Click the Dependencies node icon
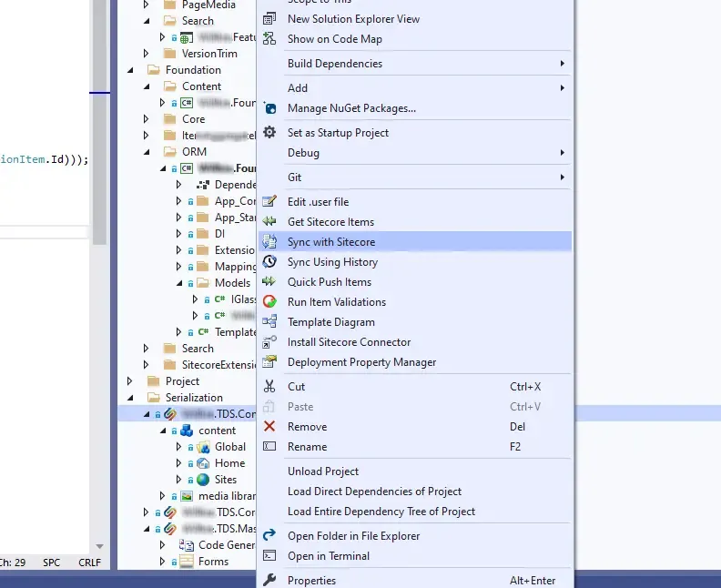 [203, 185]
